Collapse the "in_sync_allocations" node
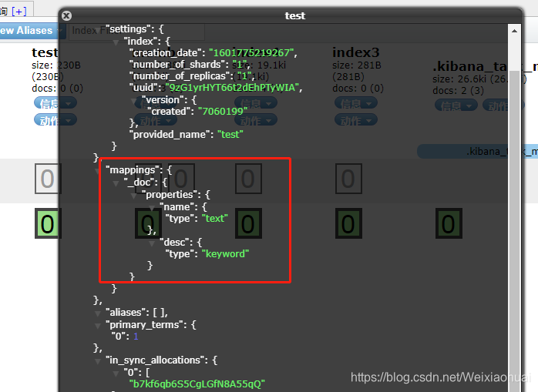Image resolution: width=538 pixels, height=392 pixels. [x=98, y=361]
